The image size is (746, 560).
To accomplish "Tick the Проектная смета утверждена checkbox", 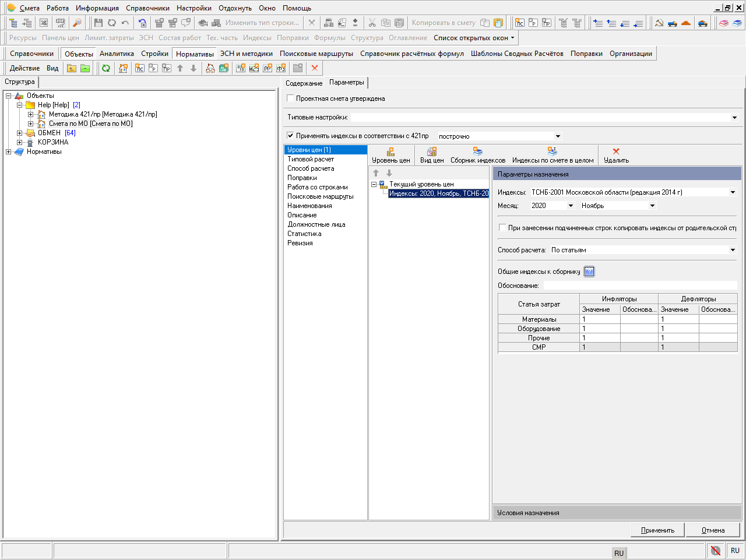I will pyautogui.click(x=290, y=98).
